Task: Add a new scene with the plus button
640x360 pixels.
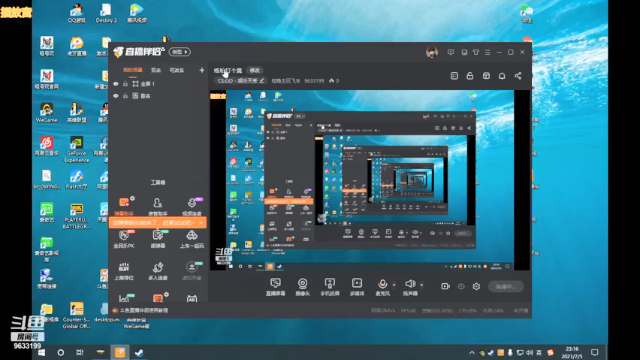Action: pos(202,70)
